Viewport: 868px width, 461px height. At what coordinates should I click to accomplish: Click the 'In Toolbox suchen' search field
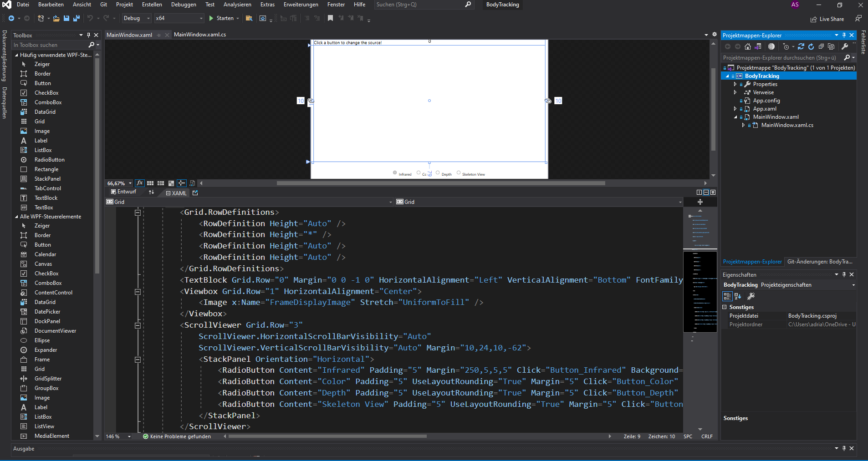coord(50,45)
